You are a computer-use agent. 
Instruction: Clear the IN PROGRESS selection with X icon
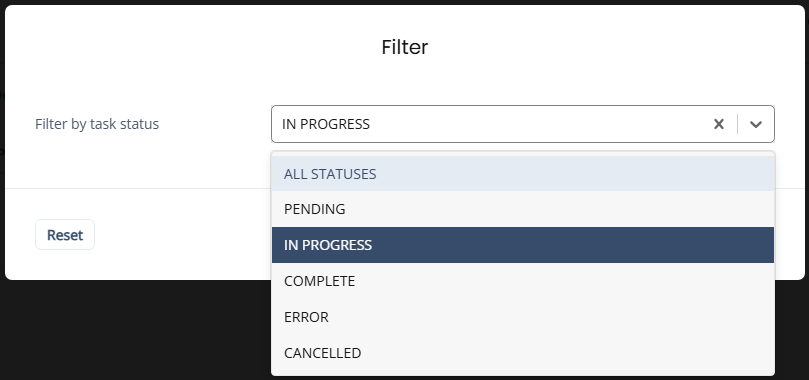click(719, 124)
